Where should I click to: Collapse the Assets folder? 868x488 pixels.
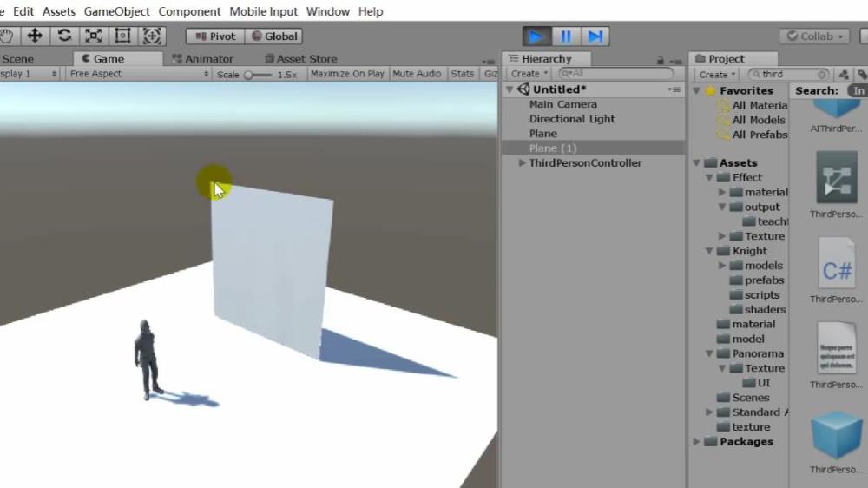pyautogui.click(x=696, y=163)
